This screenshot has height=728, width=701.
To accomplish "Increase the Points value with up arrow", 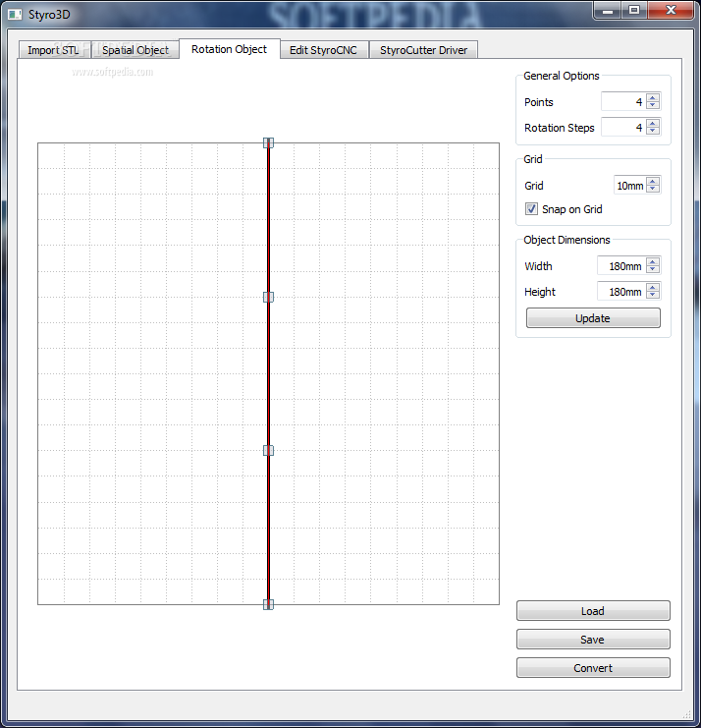I will (653, 97).
